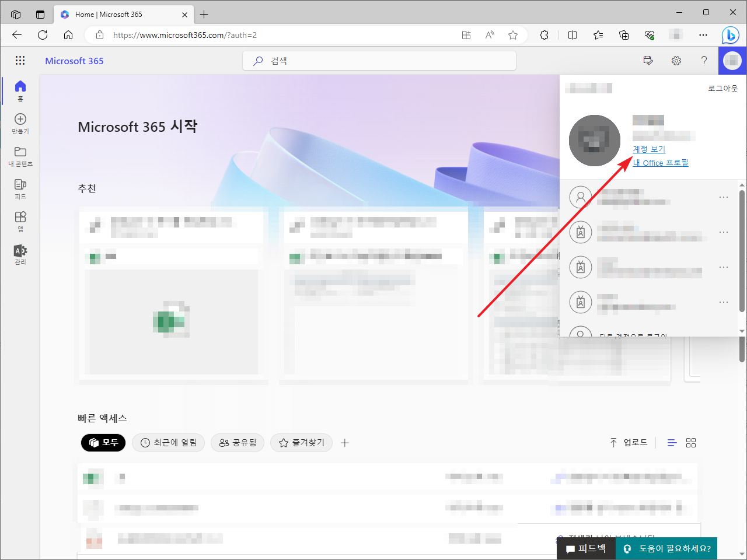
Task: Click the app available icon in address bar
Action: coord(466,35)
